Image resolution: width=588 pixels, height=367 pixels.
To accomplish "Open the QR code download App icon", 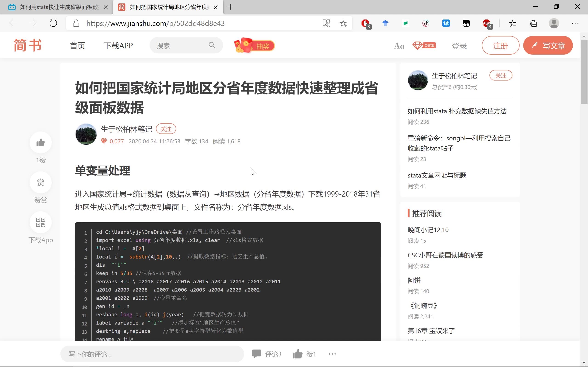I will (x=41, y=222).
